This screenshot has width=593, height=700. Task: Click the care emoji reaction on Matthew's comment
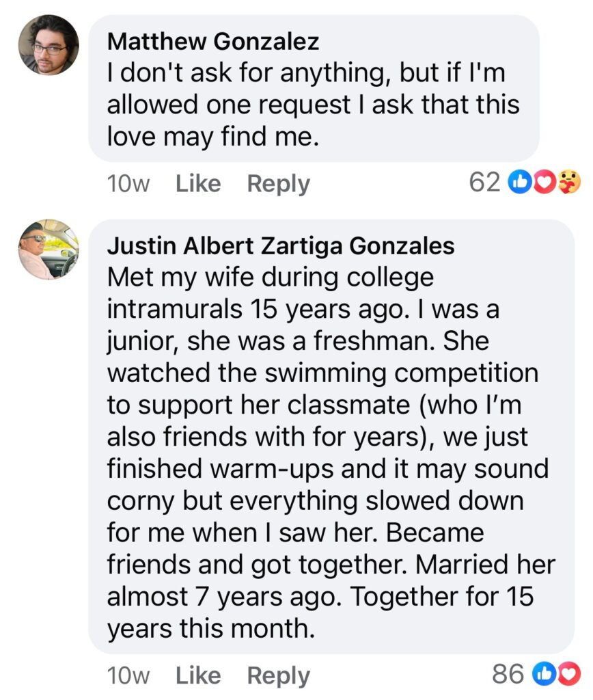coord(568,183)
